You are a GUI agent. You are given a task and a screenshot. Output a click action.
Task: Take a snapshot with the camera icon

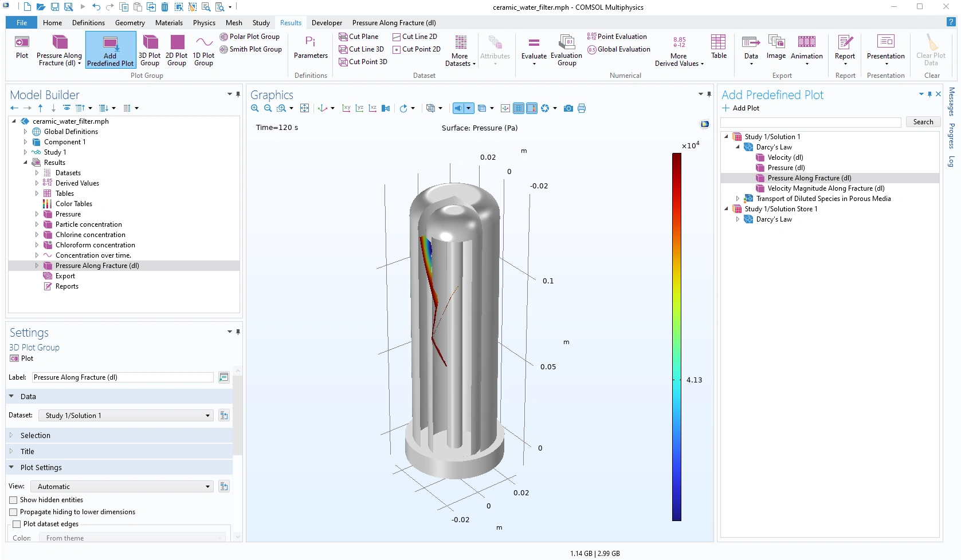point(568,108)
